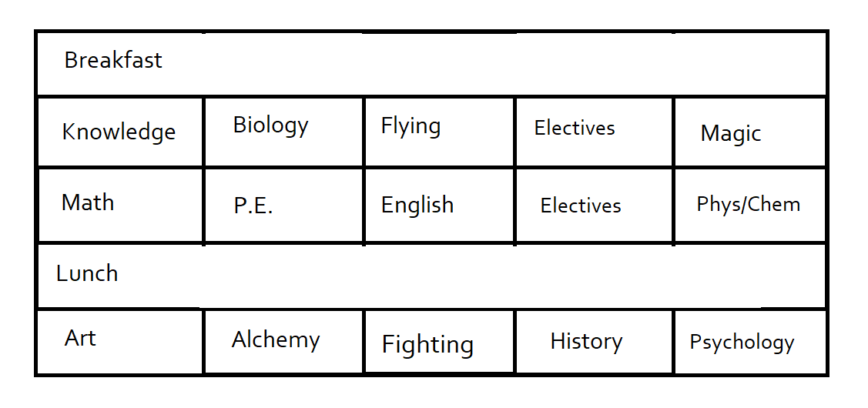This screenshot has width=868, height=408.
Task: Select the Magic cell
Action: [x=750, y=132]
